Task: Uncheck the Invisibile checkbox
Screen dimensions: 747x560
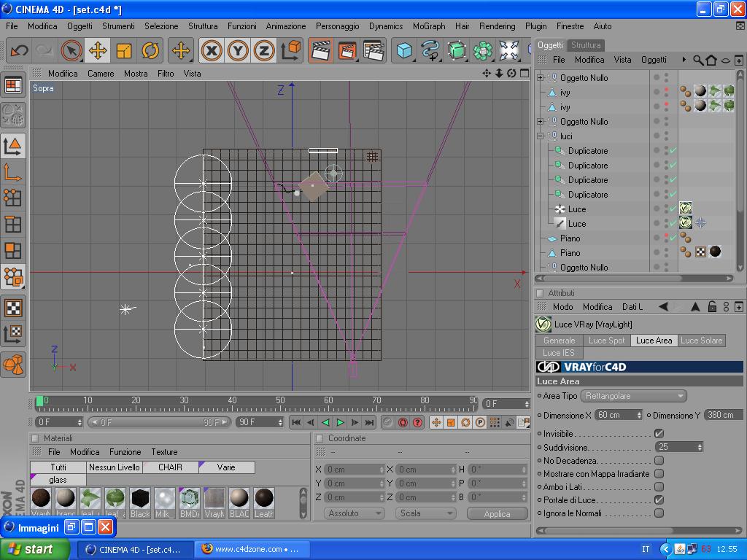Action: click(x=659, y=434)
